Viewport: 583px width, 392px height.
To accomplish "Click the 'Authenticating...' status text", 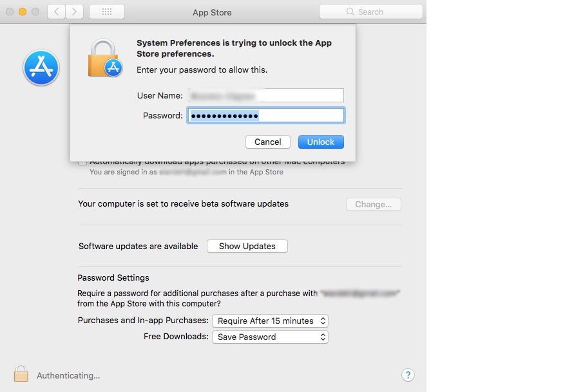I will coord(68,376).
